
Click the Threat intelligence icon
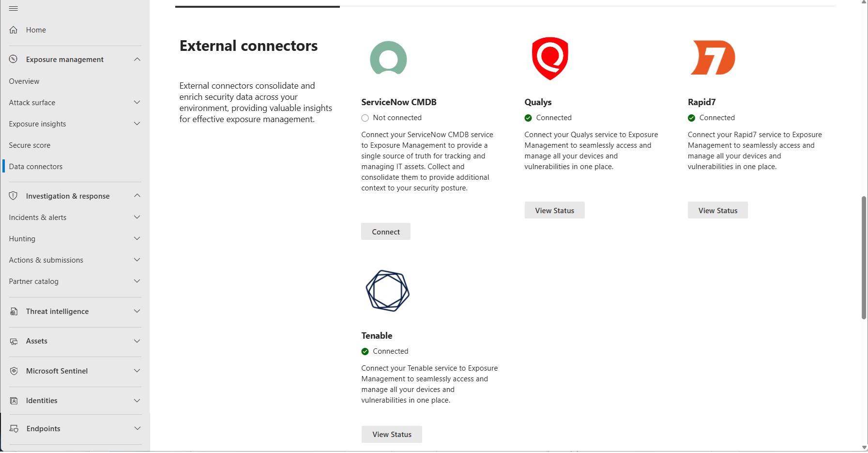14,312
